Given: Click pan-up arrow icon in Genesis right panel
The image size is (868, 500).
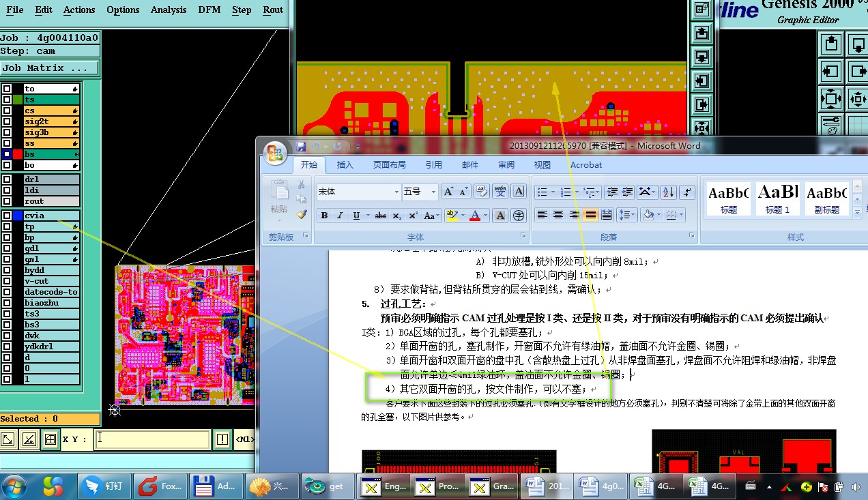Looking at the screenshot, I should [831, 44].
